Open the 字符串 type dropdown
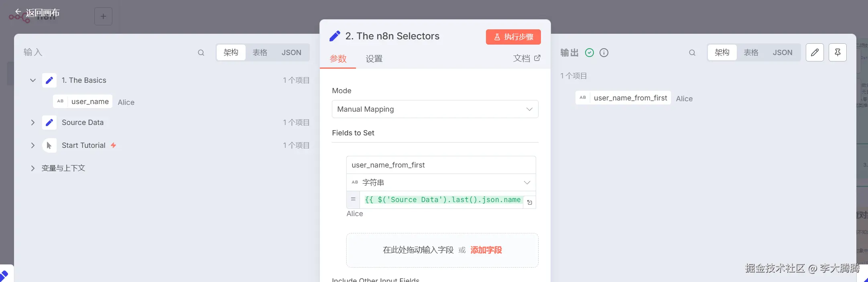This screenshot has height=282, width=868. pos(441,183)
